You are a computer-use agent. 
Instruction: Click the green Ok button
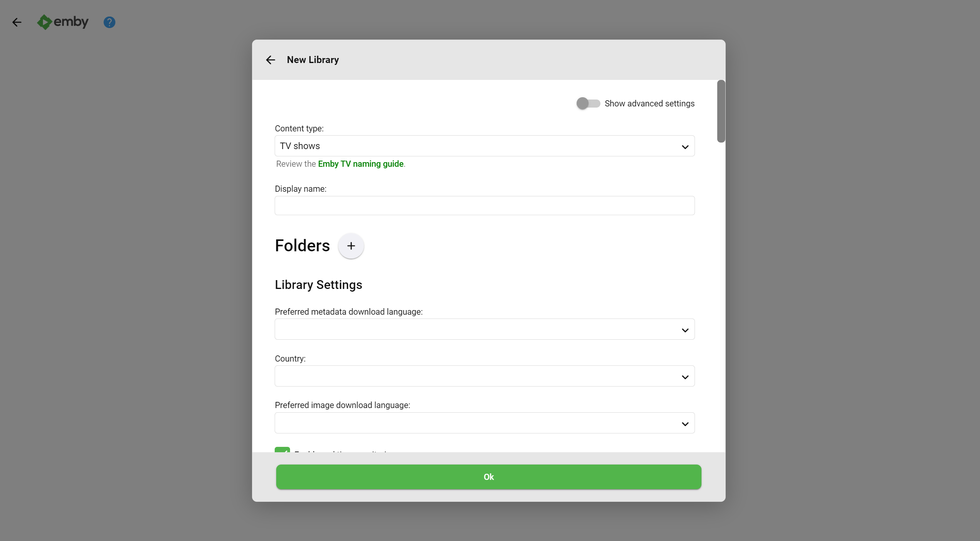coord(489,477)
